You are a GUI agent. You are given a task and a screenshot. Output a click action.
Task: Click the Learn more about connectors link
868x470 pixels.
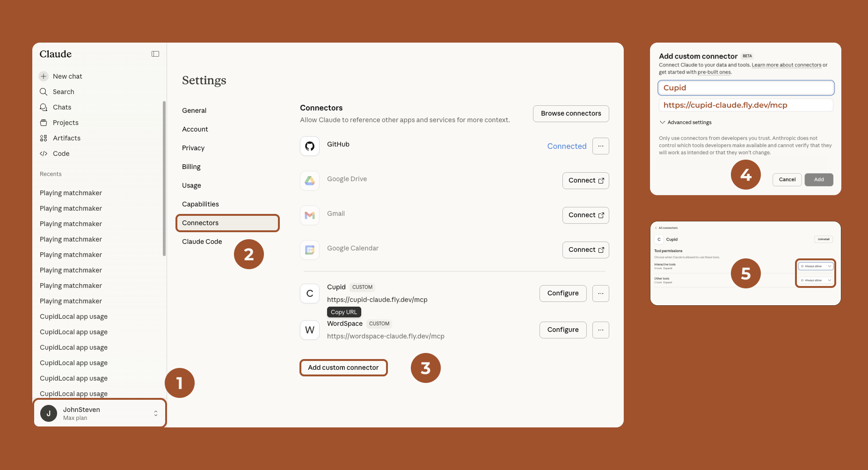pyautogui.click(x=786, y=65)
